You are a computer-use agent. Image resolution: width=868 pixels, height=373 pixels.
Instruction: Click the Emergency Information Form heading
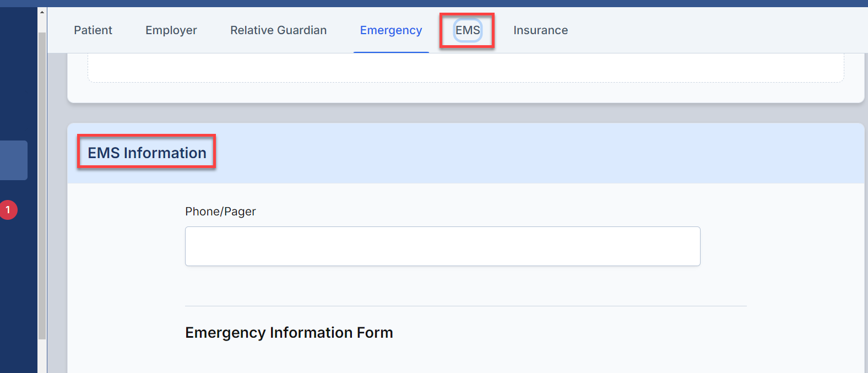tap(289, 333)
